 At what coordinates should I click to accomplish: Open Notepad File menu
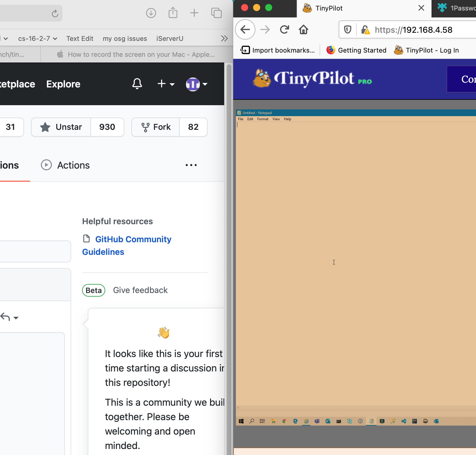tap(241, 119)
